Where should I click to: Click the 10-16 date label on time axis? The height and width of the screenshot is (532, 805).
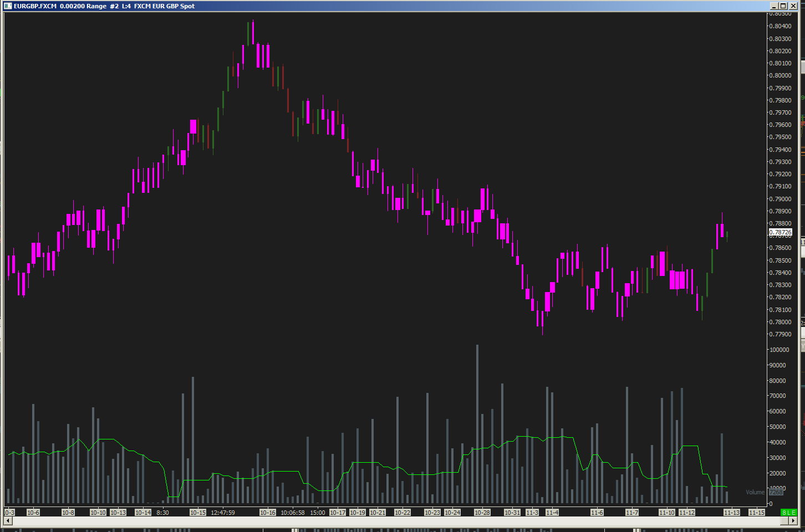pyautogui.click(x=268, y=513)
